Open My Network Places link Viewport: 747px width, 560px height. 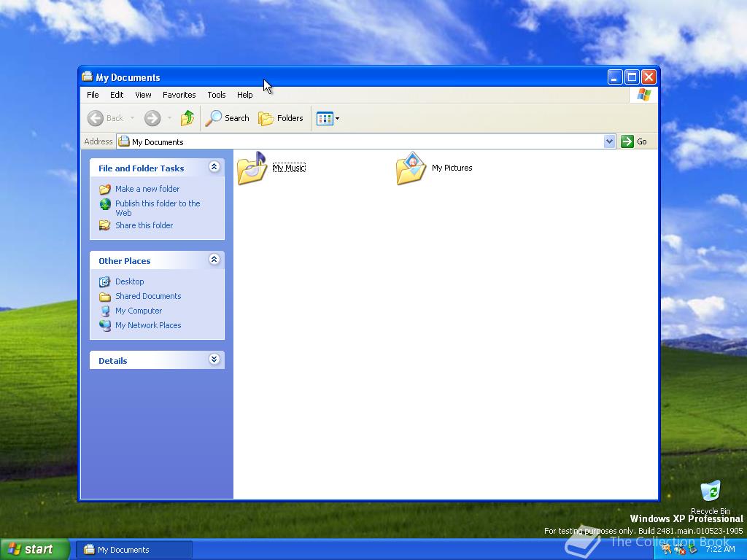[148, 325]
